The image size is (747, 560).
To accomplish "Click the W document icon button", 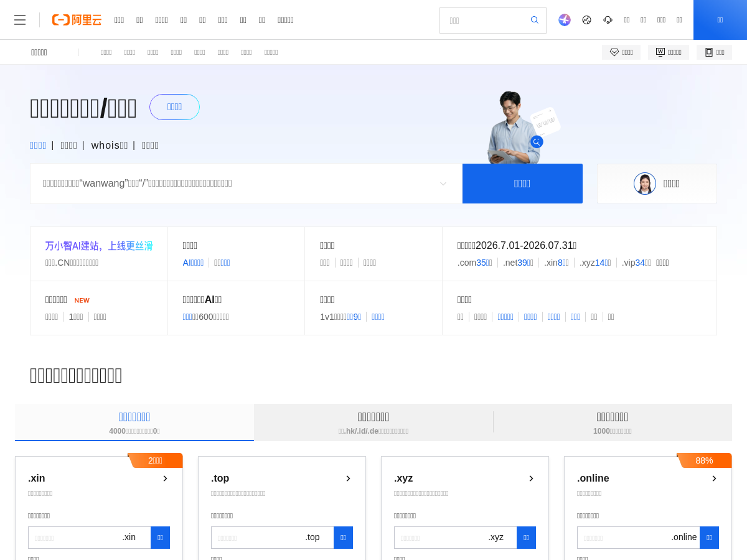I will [669, 52].
